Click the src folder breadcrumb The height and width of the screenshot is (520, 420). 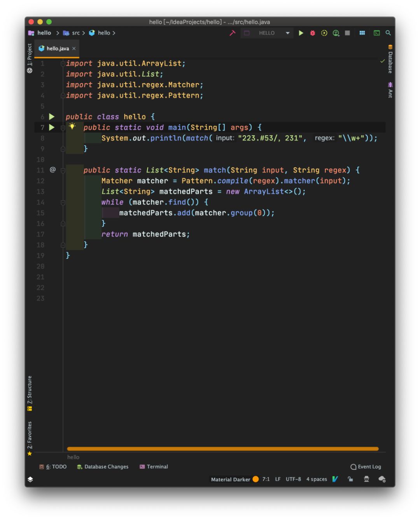(72, 33)
